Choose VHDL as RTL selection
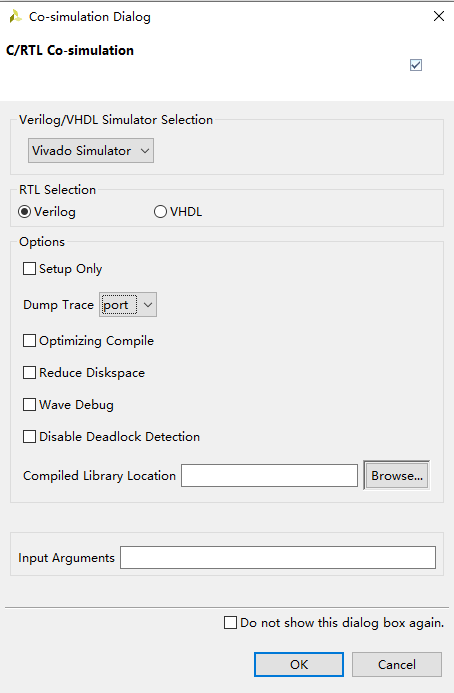454x693 pixels. tap(160, 212)
